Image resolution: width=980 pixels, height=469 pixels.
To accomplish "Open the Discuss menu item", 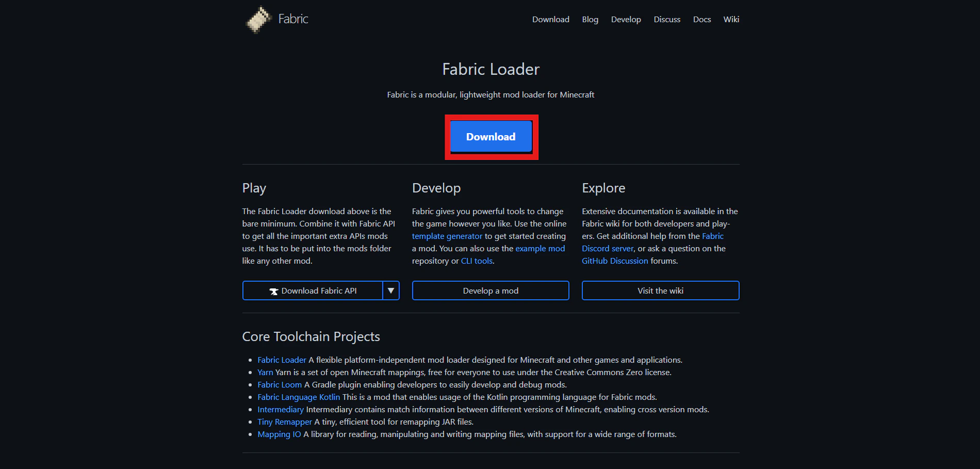I will [x=666, y=19].
